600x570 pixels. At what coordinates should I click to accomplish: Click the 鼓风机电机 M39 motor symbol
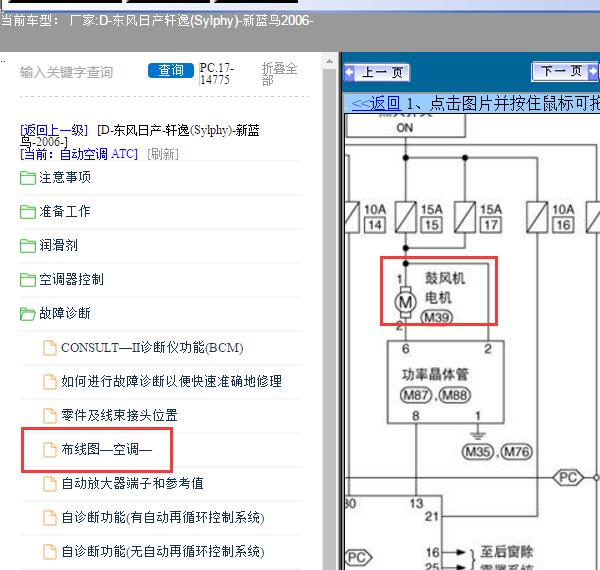point(406,302)
